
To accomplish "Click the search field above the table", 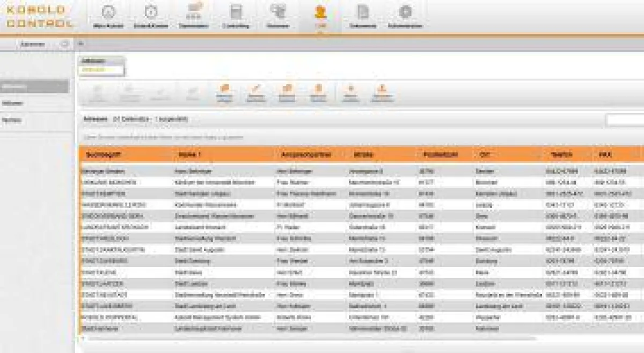I will coord(625,119).
